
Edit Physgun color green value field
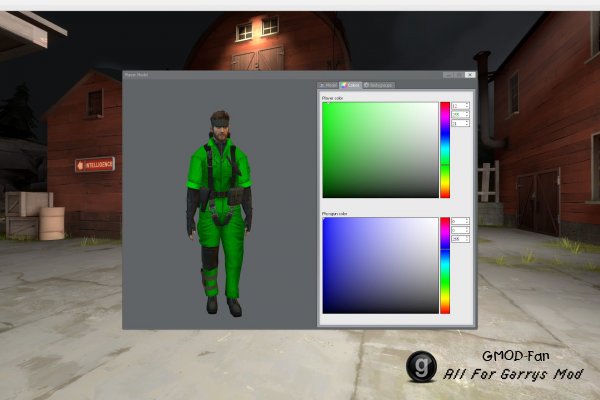coord(460,230)
